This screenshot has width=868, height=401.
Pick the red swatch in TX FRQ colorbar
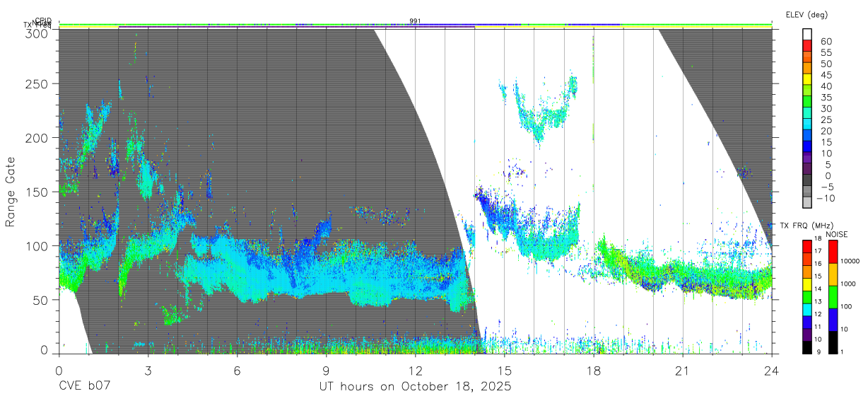(x=807, y=247)
